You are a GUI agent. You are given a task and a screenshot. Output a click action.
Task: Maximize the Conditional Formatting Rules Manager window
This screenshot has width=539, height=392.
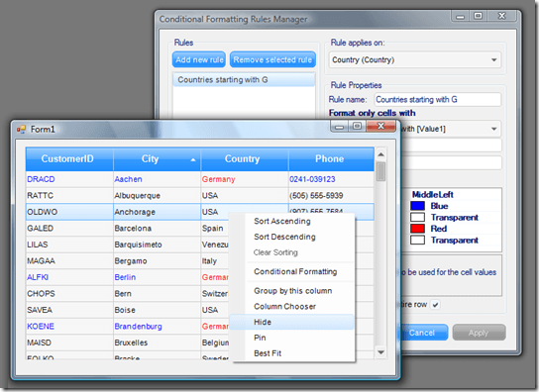coord(479,16)
